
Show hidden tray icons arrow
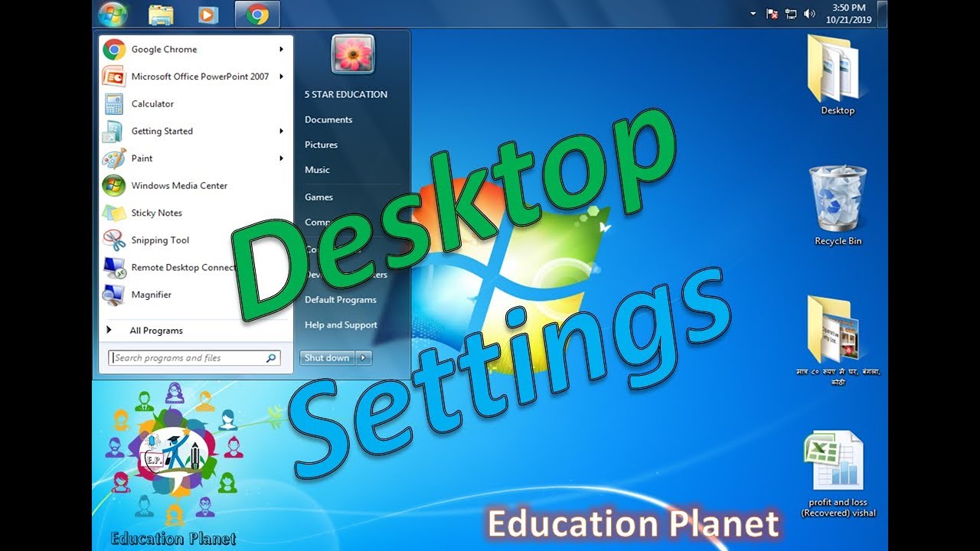[x=753, y=14]
